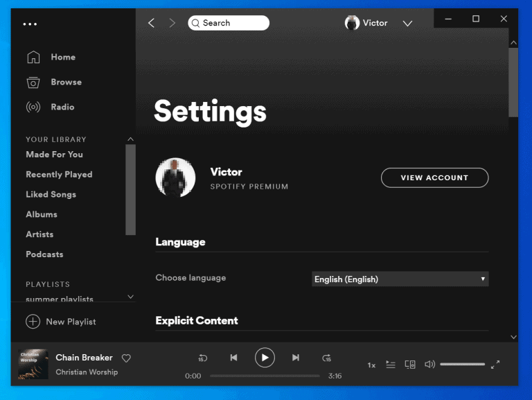532x400 pixels.
Task: Click the SPOTIFY PREMIUM label
Action: click(249, 186)
